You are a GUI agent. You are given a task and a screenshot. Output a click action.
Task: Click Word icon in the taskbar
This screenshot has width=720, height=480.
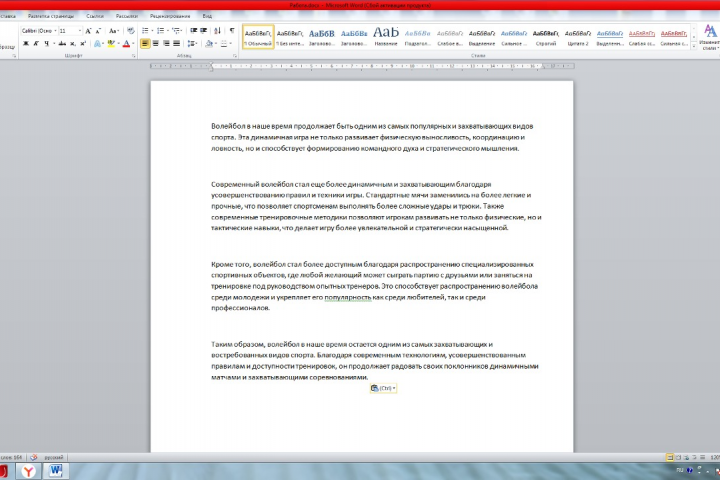[55, 471]
